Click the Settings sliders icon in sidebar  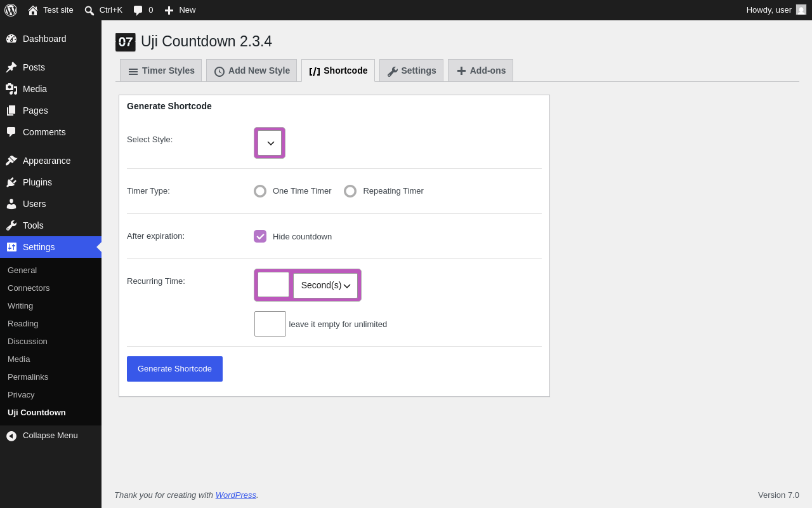point(11,247)
